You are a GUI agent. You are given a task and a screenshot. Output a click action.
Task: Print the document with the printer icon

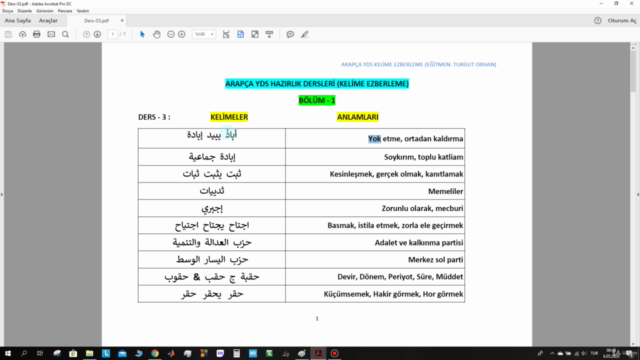pos(37,34)
